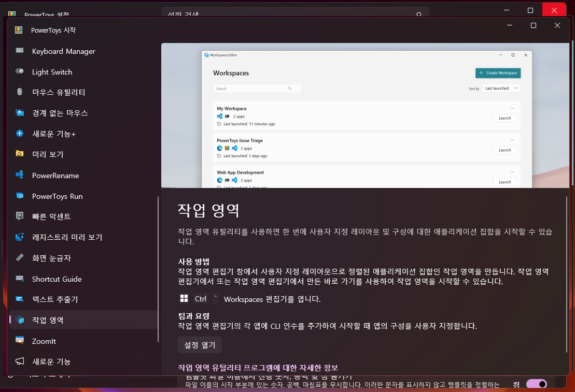Select 마우스 유틸리티 entry
The image size is (575, 392).
83,92
